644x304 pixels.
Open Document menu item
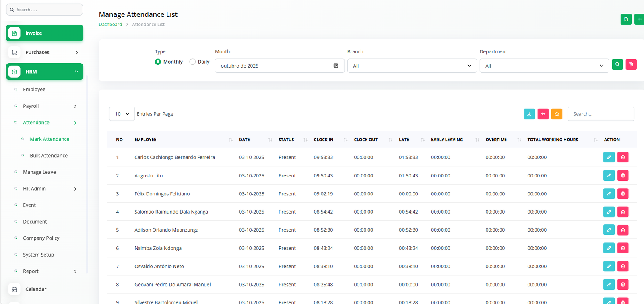[x=35, y=222]
